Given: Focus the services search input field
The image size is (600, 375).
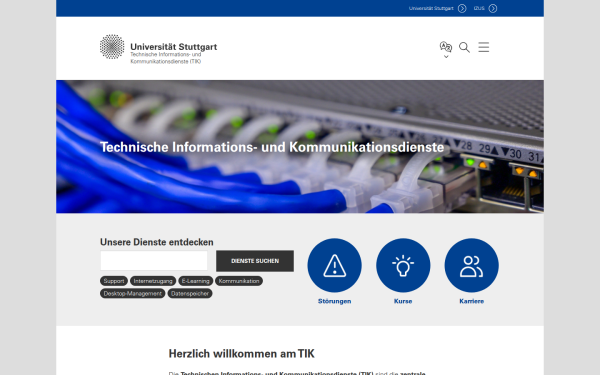Looking at the screenshot, I should click(154, 261).
